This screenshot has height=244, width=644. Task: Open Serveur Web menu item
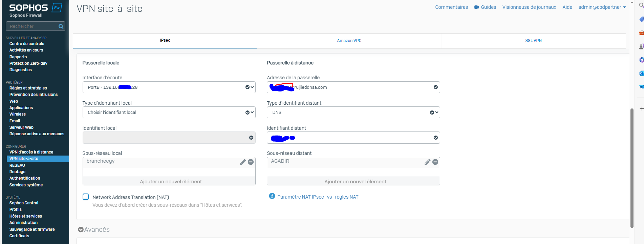tap(21, 127)
